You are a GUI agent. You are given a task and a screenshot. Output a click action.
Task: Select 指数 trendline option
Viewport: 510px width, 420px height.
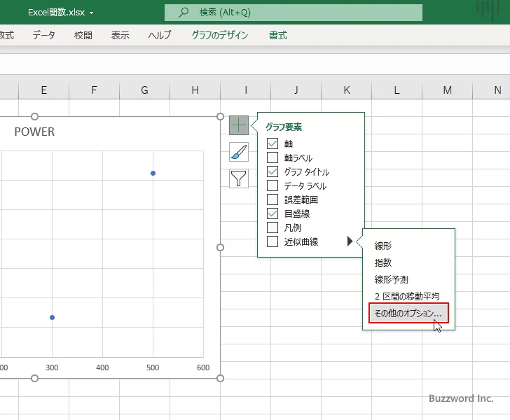point(382,262)
